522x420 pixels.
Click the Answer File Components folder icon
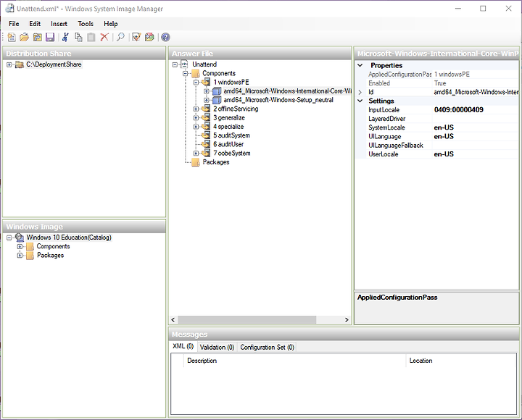point(196,73)
